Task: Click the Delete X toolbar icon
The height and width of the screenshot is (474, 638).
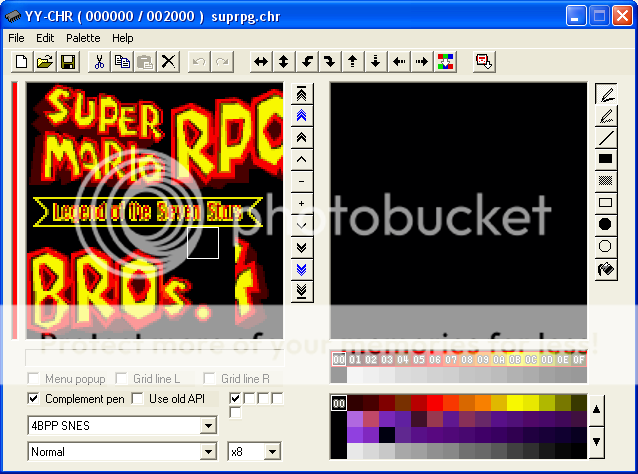Action: pyautogui.click(x=168, y=62)
